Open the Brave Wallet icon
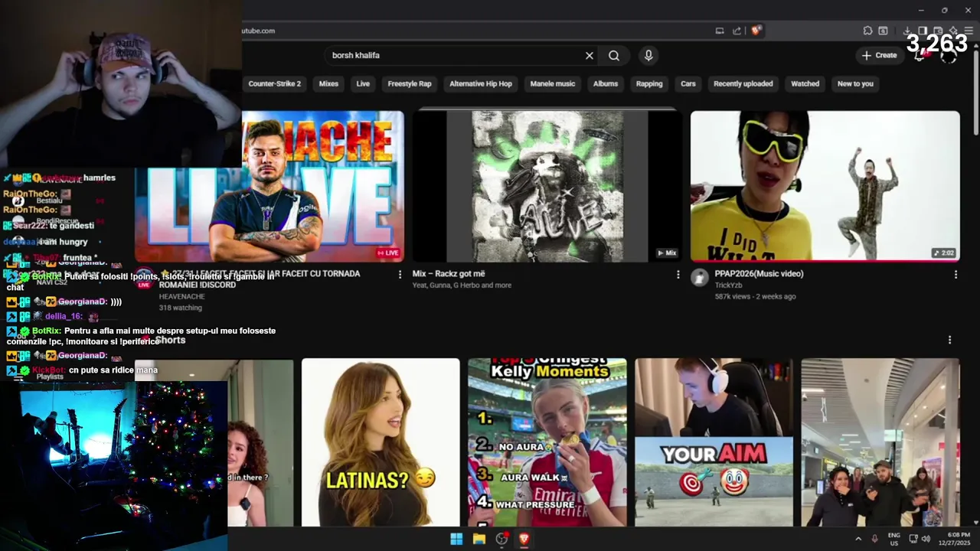 [938, 31]
